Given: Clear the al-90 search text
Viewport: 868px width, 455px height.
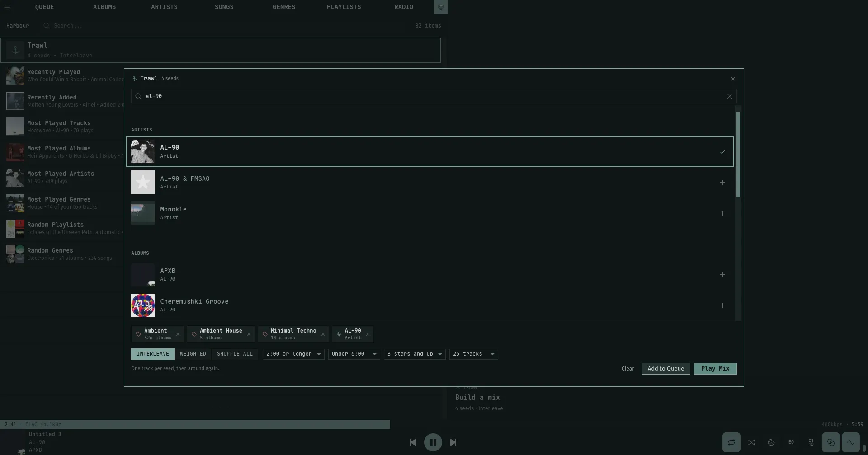Looking at the screenshot, I should coord(729,96).
